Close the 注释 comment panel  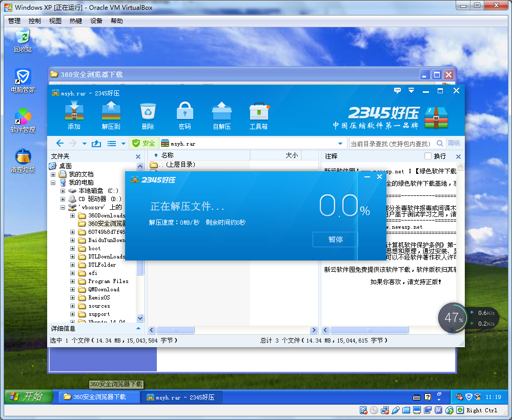(459, 156)
